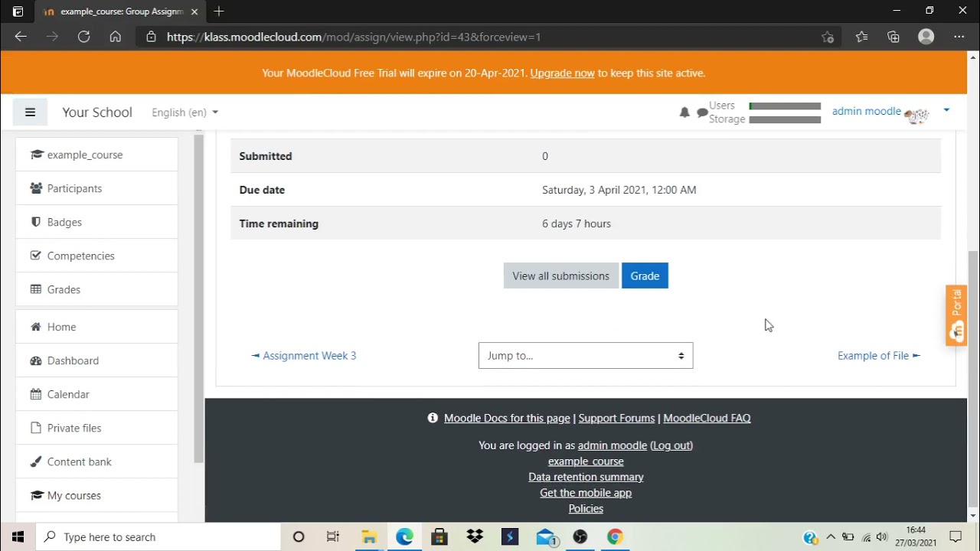Open the browser settings ellipsis menu
Screen dimensions: 980x551
(x=959, y=37)
